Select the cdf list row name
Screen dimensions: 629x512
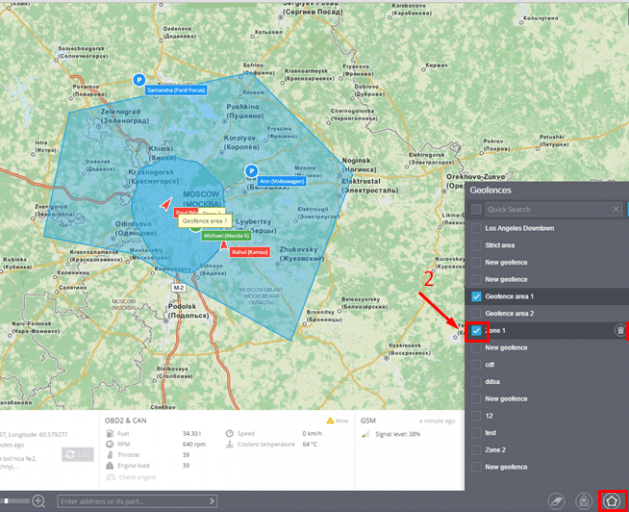point(489,364)
